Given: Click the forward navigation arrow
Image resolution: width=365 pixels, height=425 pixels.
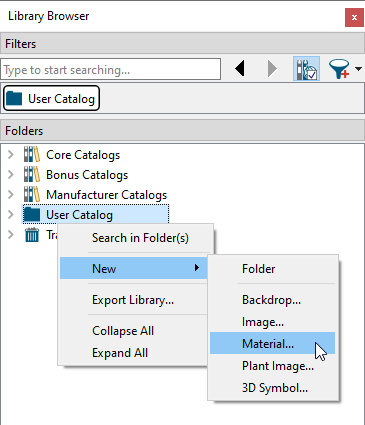Looking at the screenshot, I should pyautogui.click(x=272, y=69).
